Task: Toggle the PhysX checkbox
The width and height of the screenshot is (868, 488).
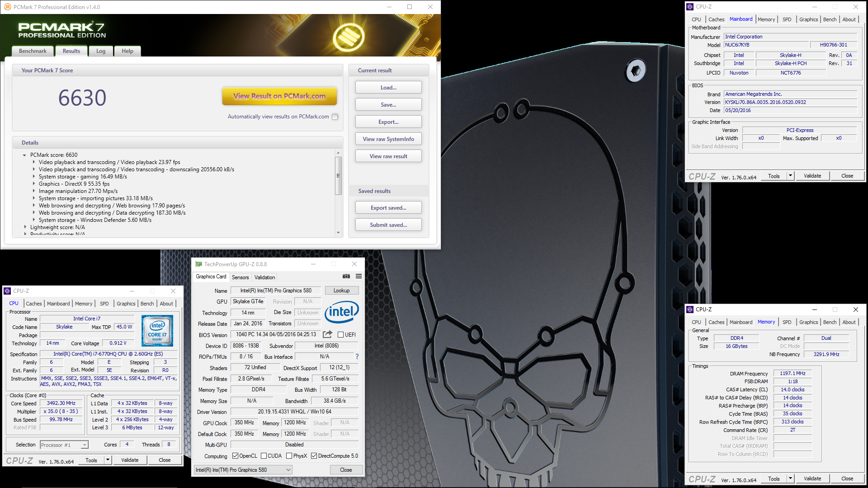Action: [289, 456]
